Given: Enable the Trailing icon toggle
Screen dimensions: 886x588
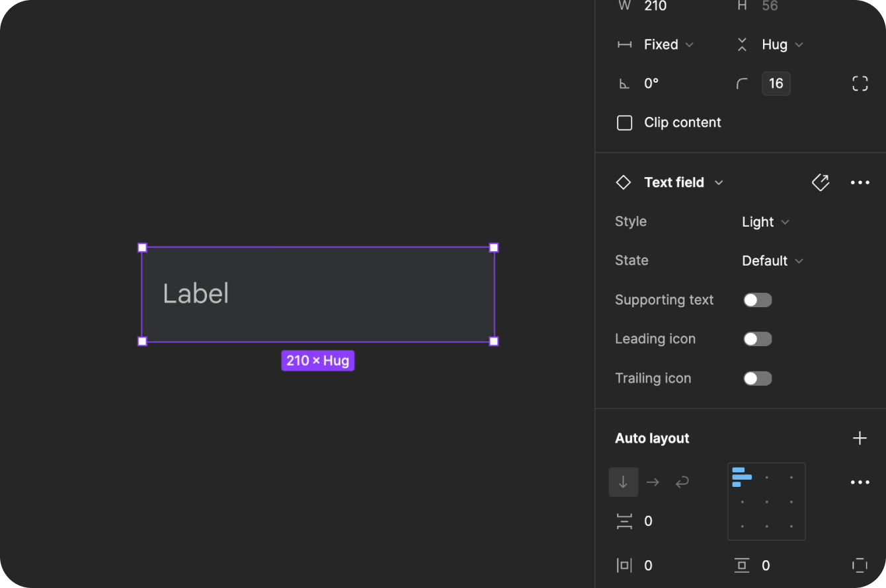Looking at the screenshot, I should tap(757, 379).
